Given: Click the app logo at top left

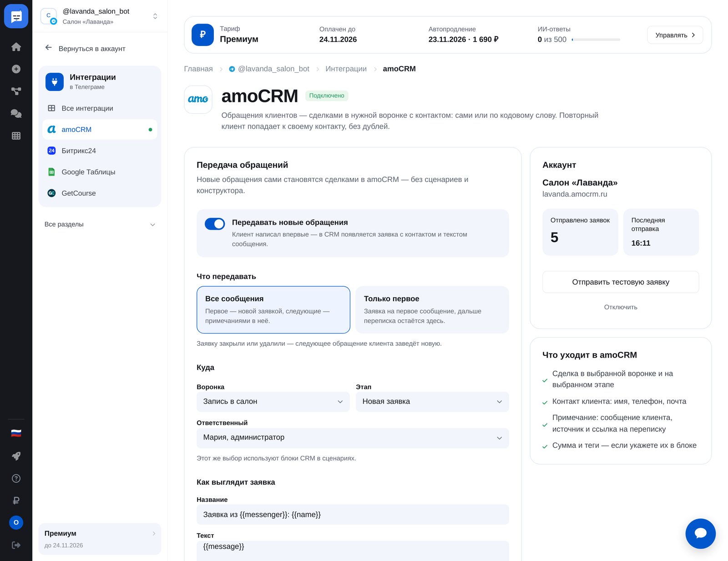Looking at the screenshot, I should (x=16, y=16).
